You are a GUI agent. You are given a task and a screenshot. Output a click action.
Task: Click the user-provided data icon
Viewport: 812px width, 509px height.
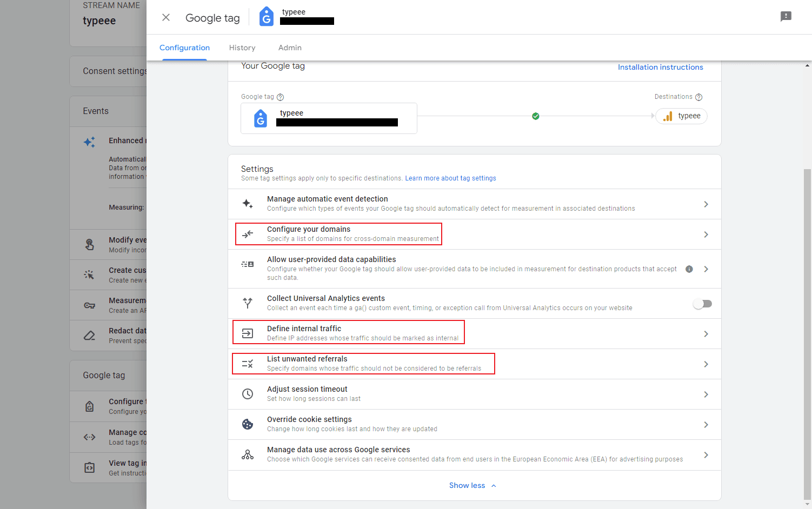[248, 264]
